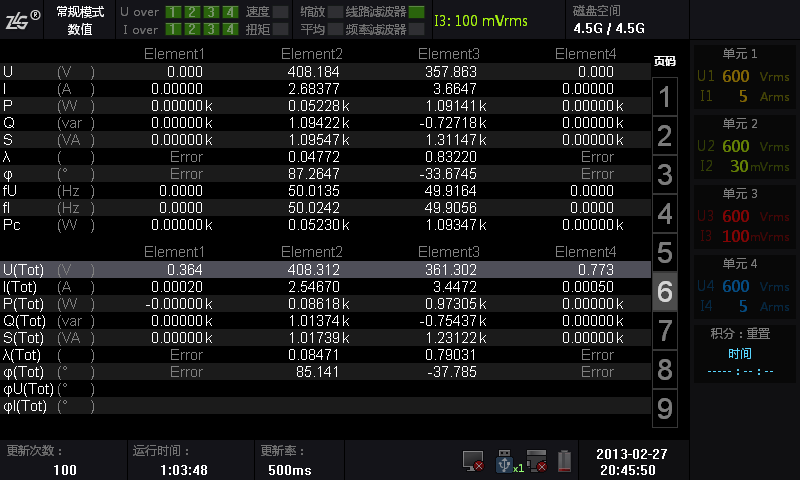Switch to page 7
800x480 pixels.
point(664,330)
